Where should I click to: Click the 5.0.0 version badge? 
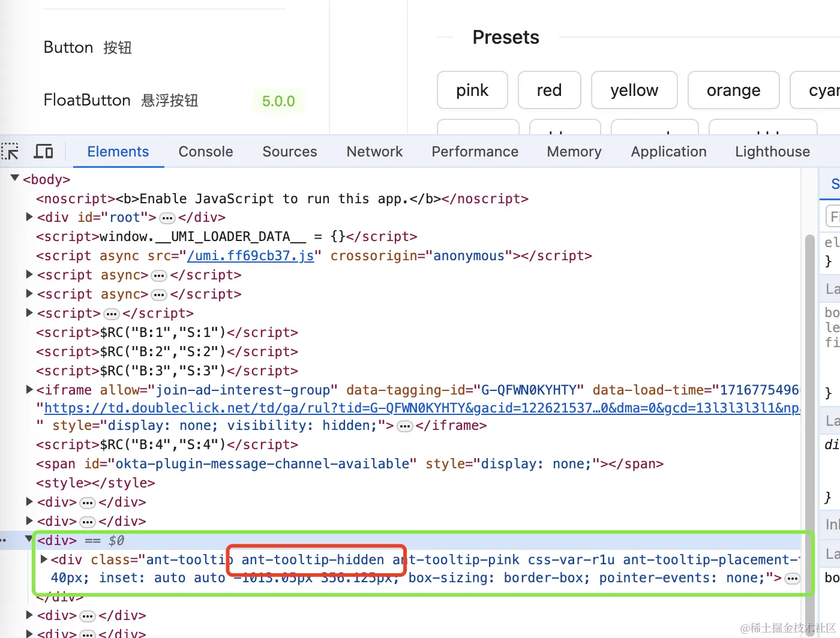(278, 101)
